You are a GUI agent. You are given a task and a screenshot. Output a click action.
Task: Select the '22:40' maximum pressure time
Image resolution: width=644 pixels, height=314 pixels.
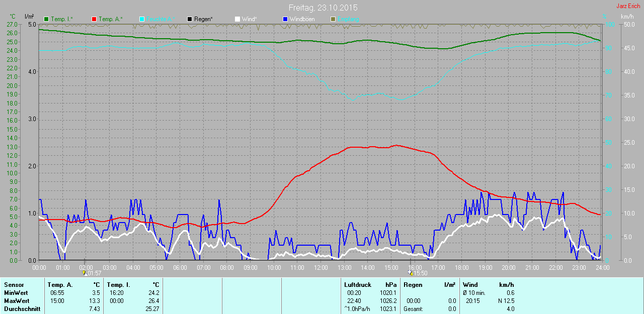click(x=354, y=301)
